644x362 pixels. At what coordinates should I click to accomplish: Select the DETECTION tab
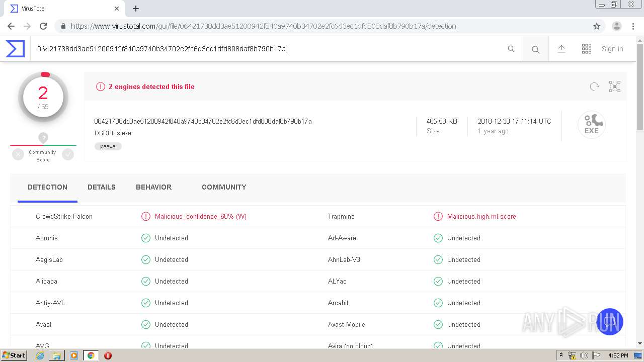point(47,187)
